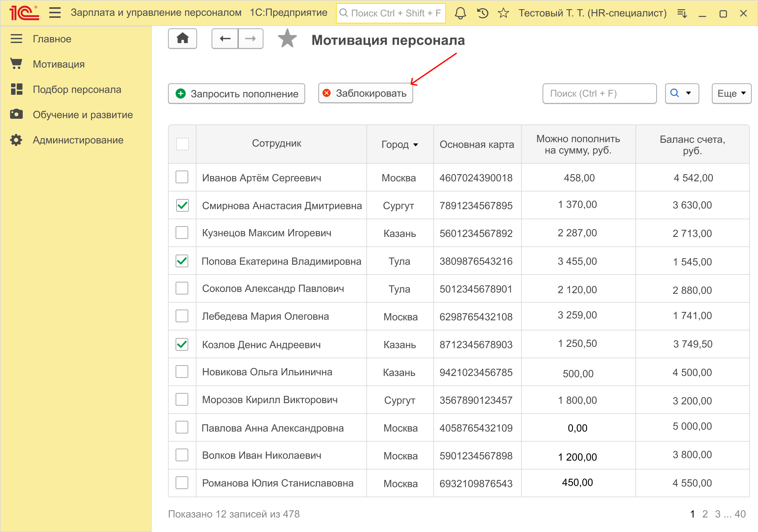The height and width of the screenshot is (532, 758).
Task: Click the home page icon
Action: (182, 39)
